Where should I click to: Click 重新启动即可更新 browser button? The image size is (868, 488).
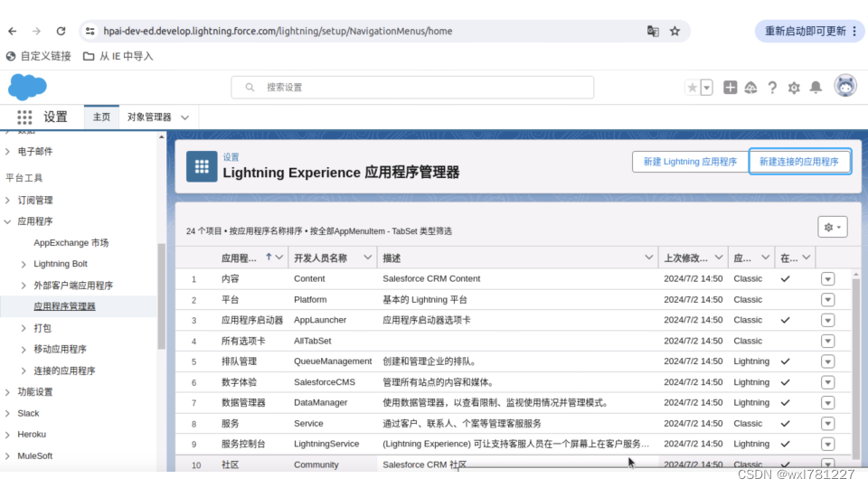pos(805,31)
